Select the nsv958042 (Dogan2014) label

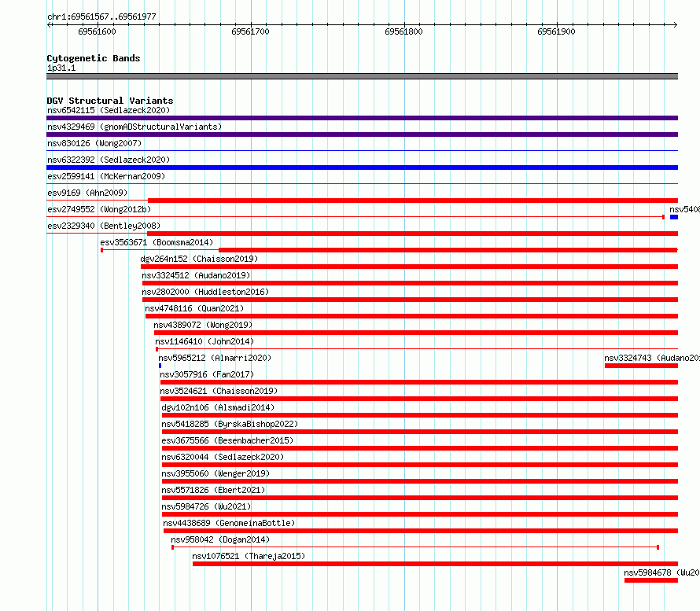[x=220, y=539]
